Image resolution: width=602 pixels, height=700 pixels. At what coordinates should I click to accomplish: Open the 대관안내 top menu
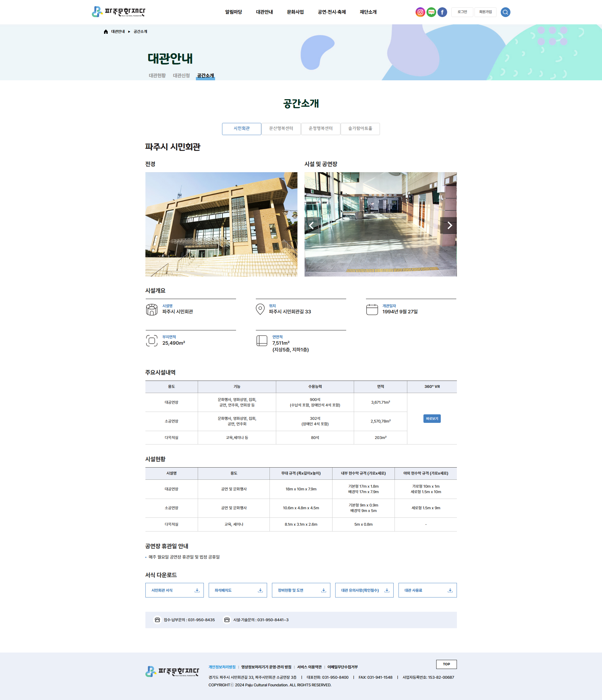265,12
